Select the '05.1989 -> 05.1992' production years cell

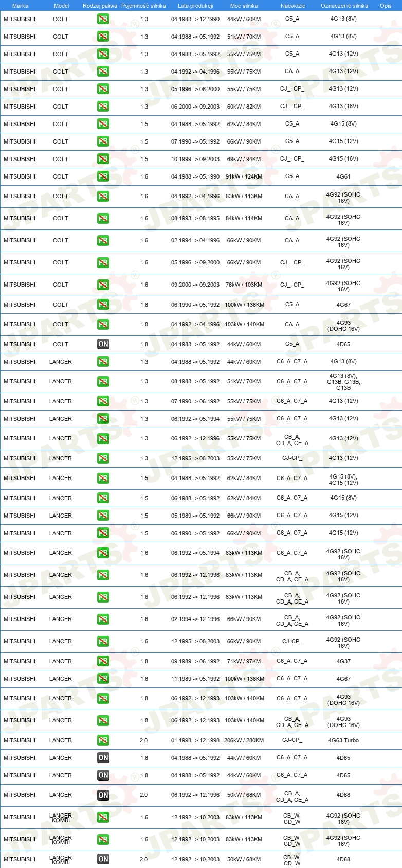195,516
